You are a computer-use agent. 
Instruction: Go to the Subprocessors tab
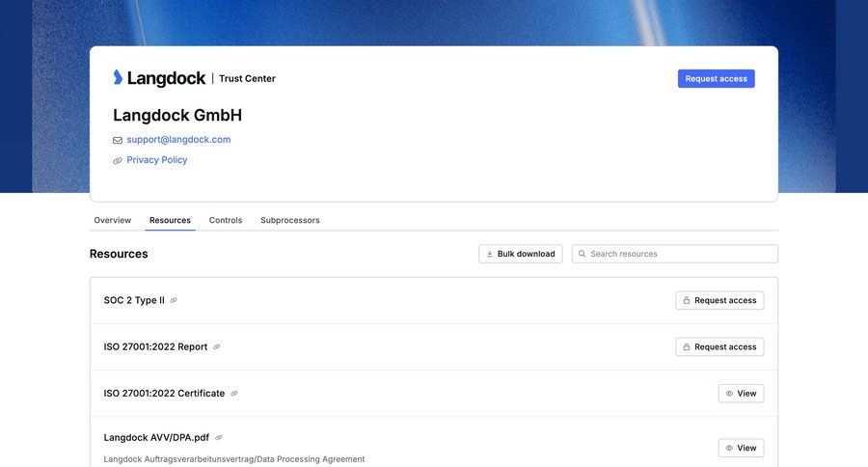[x=290, y=220]
